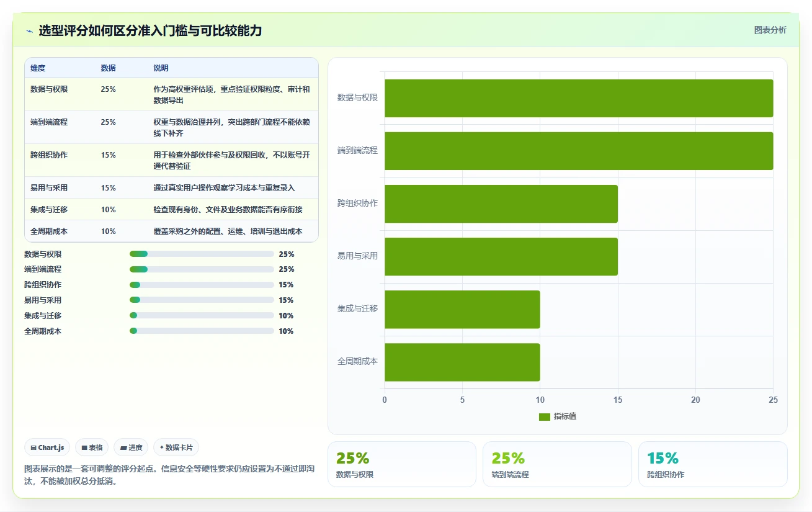The width and height of the screenshot is (812, 512).
Task: Click the 25% cell in the 端到端流程 table row
Action: (x=108, y=122)
